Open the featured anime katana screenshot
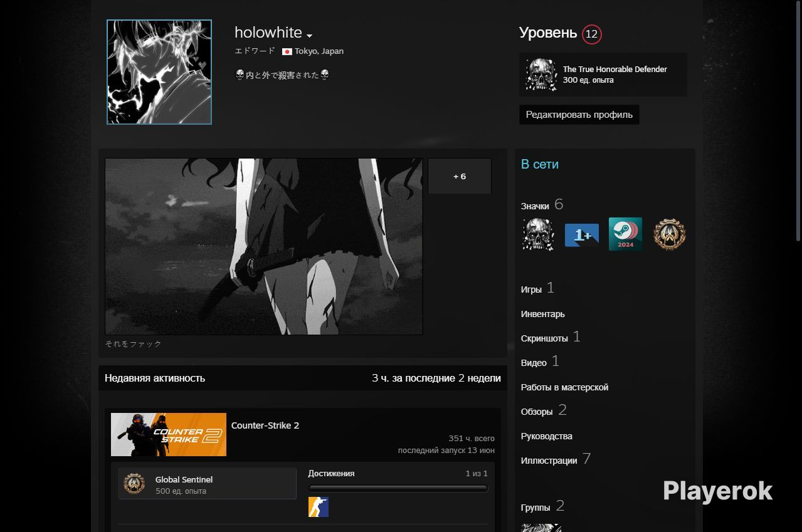Image resolution: width=802 pixels, height=532 pixels. (264, 246)
